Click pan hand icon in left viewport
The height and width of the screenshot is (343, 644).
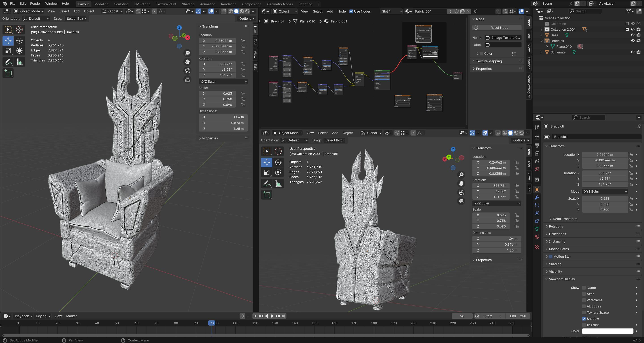click(x=187, y=62)
